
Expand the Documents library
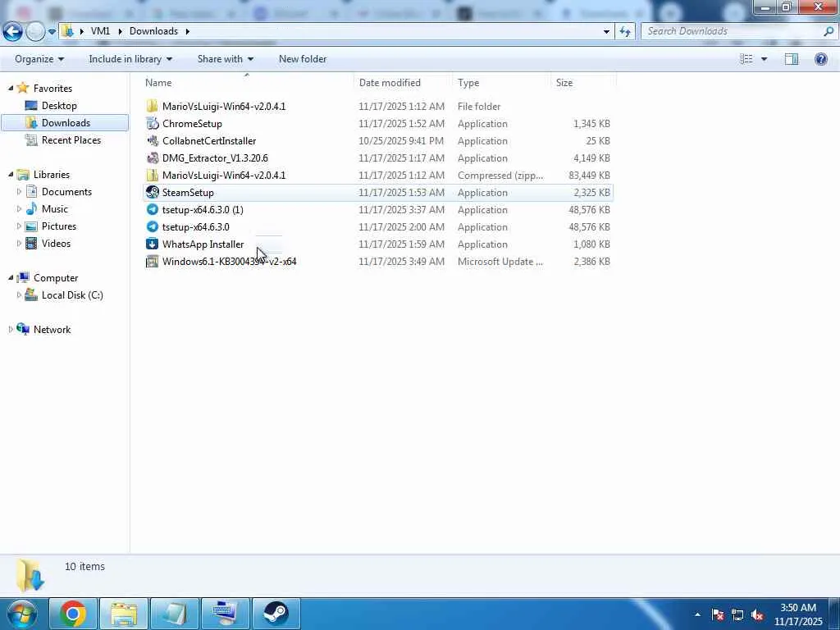pyautogui.click(x=19, y=191)
